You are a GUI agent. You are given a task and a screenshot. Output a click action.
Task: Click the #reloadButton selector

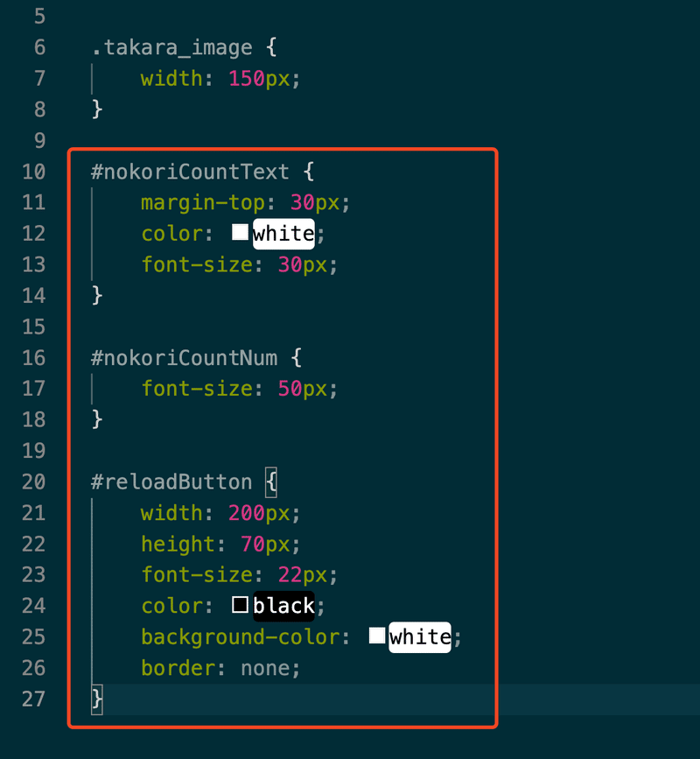171,482
